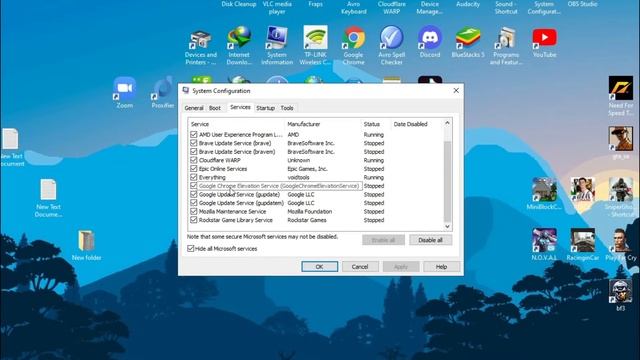
Task: Uncheck Brave Update Service (bravem) checkbox
Action: (x=193, y=151)
